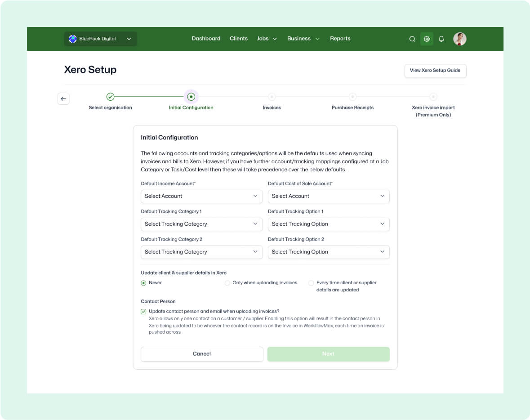Expand the Business menu chevron
The height and width of the screenshot is (420, 530).
317,39
